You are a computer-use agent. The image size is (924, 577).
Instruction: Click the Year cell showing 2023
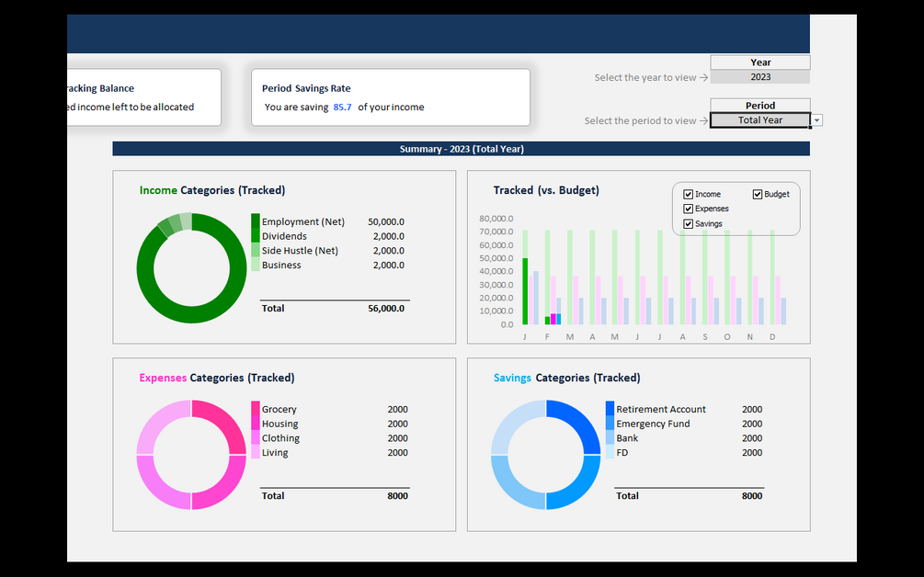coord(759,76)
